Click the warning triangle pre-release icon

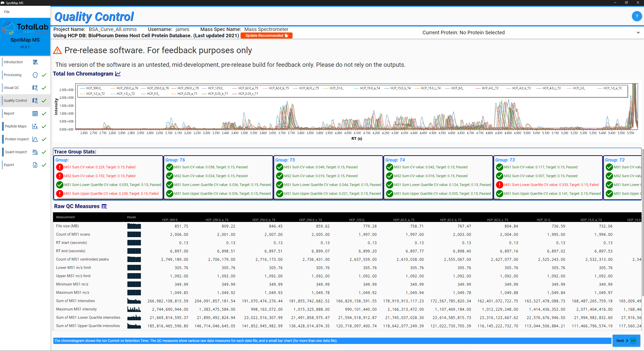57,50
